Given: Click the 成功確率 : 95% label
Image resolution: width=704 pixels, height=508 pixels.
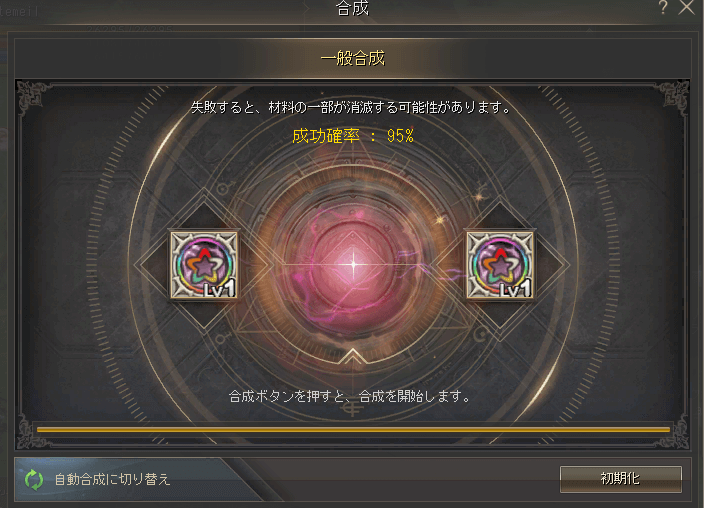Looking at the screenshot, I should pyautogui.click(x=353, y=136).
